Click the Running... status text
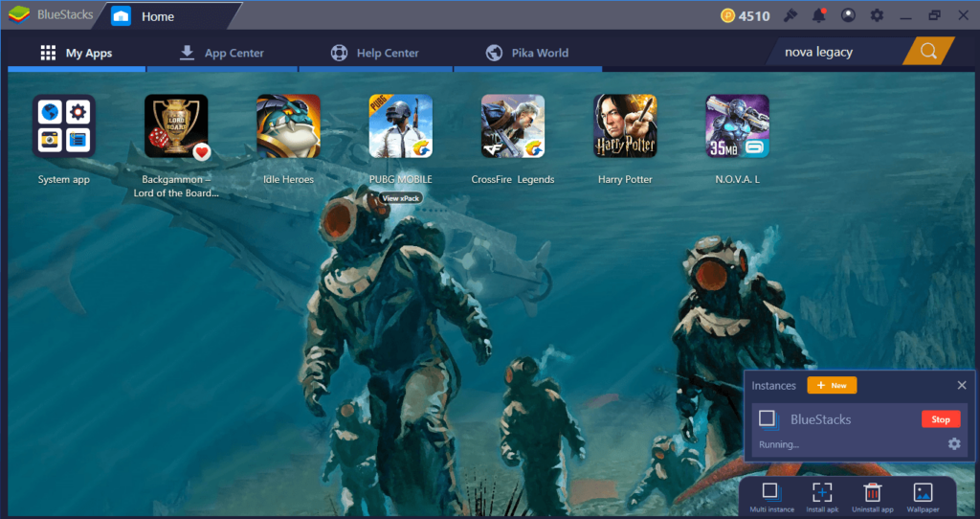Viewport: 980px width, 519px height. 779,444
